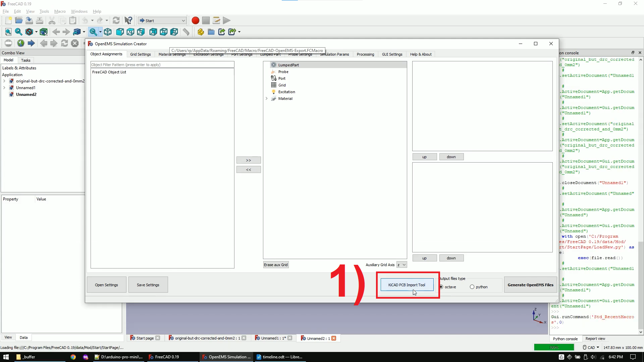Switch to Material Settings tab
This screenshot has width=644, height=362.
[x=172, y=54]
